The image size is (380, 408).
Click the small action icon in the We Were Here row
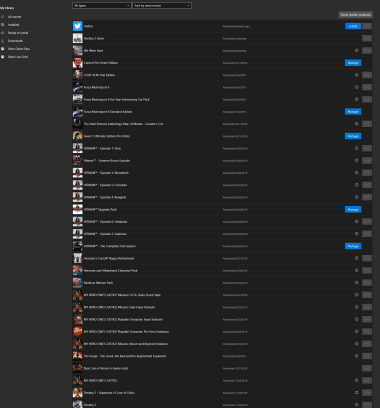click(357, 51)
